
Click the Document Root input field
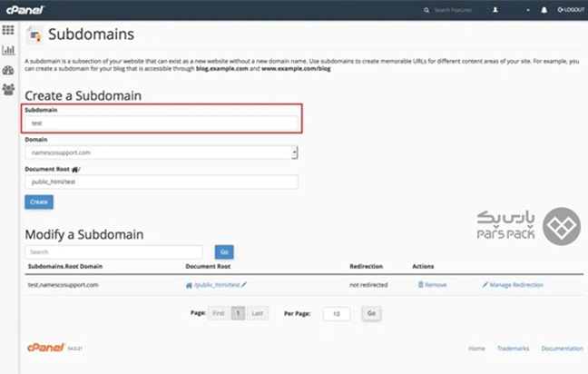tap(162, 182)
